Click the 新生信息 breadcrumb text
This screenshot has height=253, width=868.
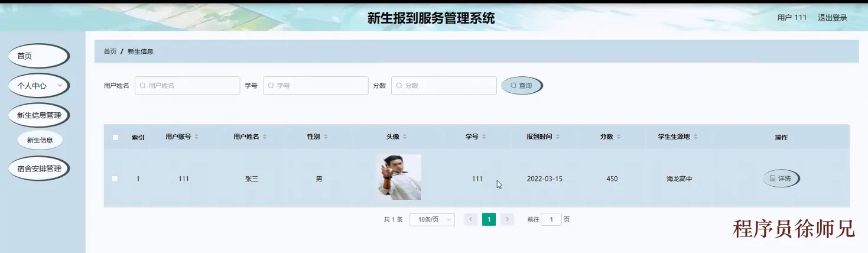(141, 51)
